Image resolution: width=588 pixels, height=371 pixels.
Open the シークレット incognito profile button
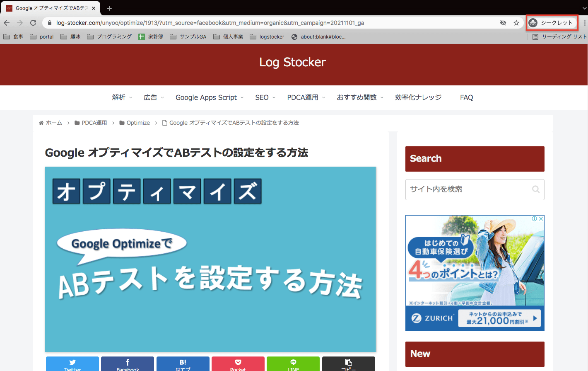click(x=552, y=23)
